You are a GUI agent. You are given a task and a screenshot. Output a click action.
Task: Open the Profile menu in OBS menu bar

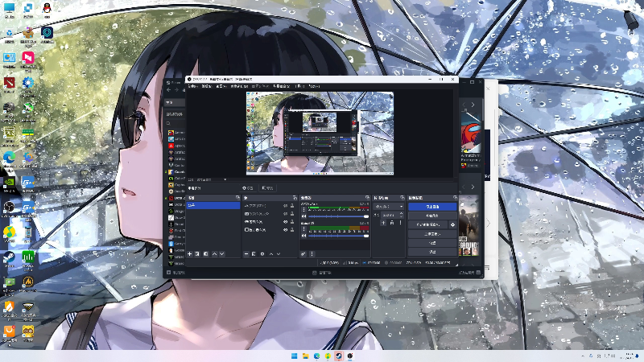pos(260,86)
